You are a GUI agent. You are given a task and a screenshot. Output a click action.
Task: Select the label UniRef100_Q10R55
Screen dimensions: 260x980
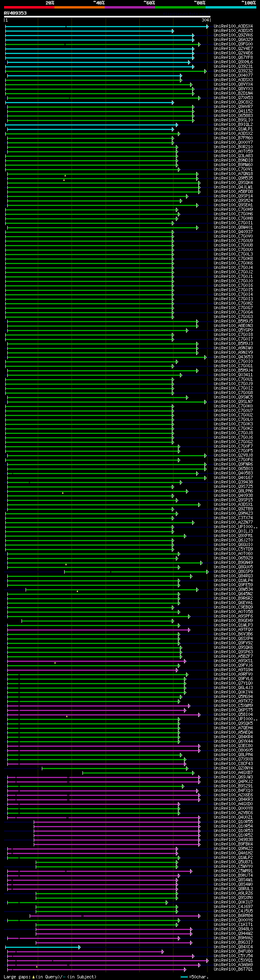coord(233,822)
